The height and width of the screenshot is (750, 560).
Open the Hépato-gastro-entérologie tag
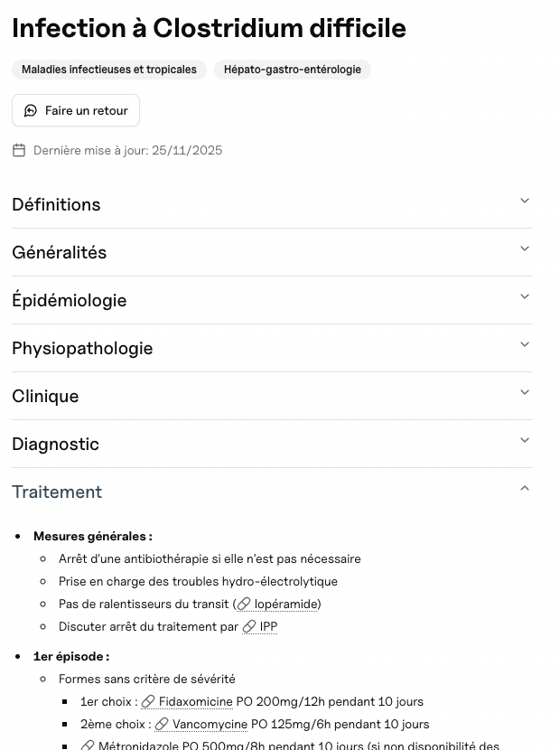tap(292, 69)
